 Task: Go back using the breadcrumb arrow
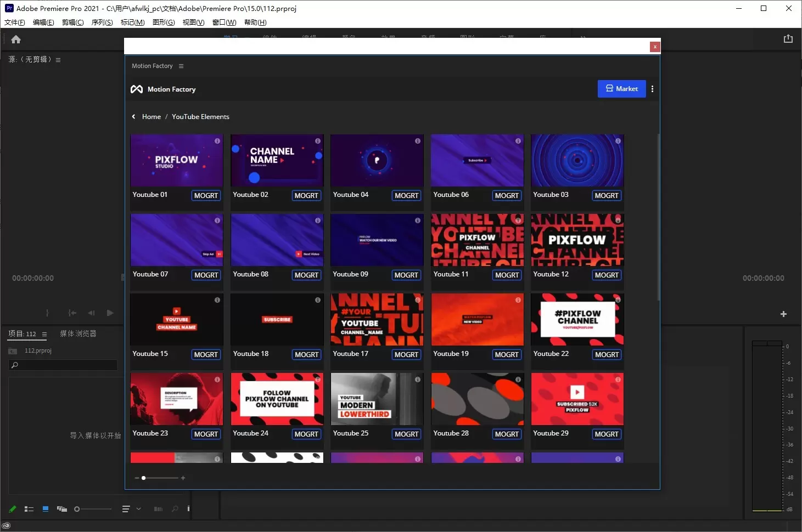click(133, 116)
